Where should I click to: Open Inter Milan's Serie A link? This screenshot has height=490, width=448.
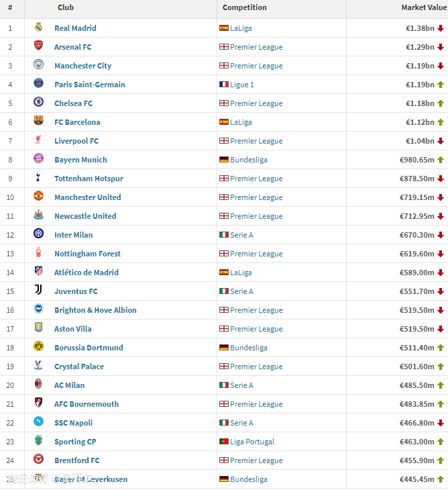pos(241,235)
